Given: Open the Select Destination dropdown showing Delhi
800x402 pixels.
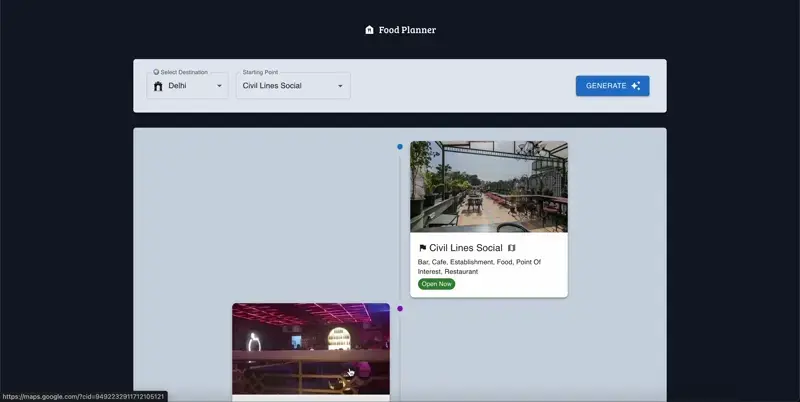Looking at the screenshot, I should 187,86.
